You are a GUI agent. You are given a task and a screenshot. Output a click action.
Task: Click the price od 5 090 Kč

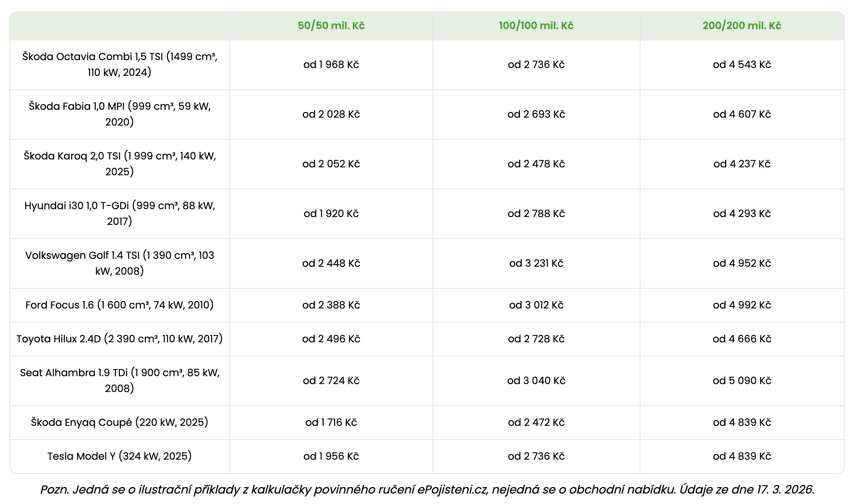click(x=742, y=381)
